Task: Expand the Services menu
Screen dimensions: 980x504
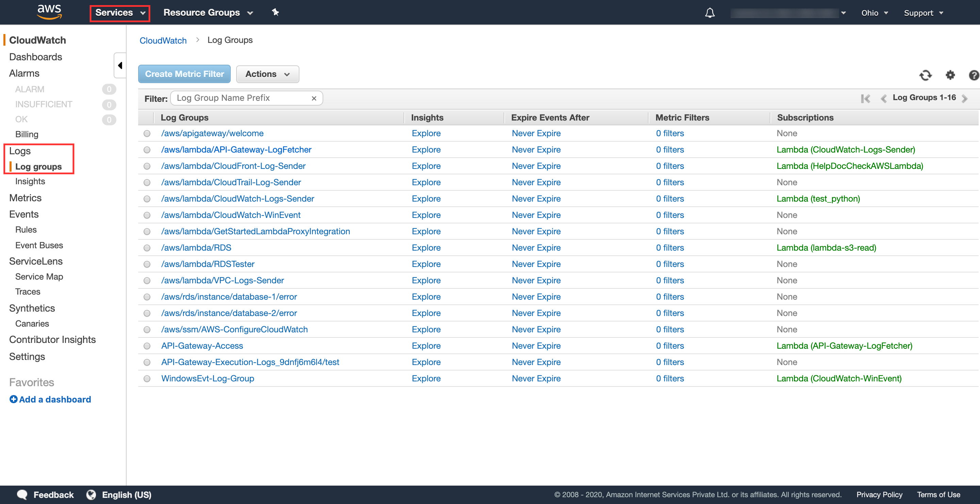Action: [x=120, y=13]
